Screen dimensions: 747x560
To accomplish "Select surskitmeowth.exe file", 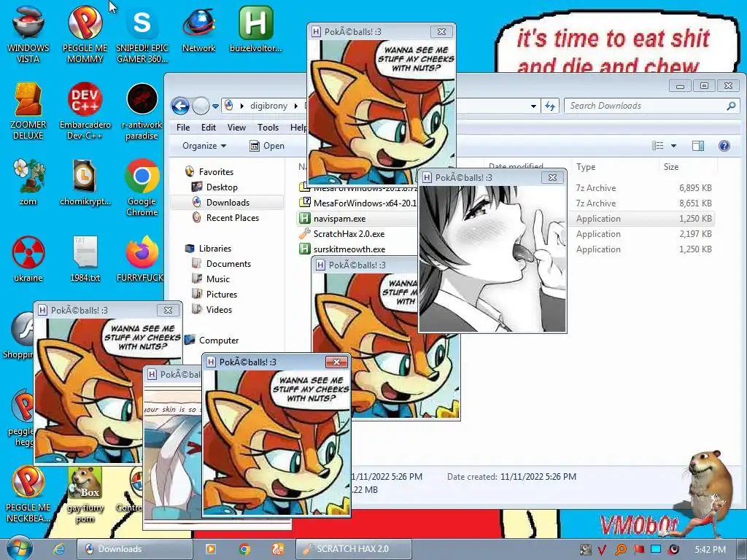I will coord(349,249).
